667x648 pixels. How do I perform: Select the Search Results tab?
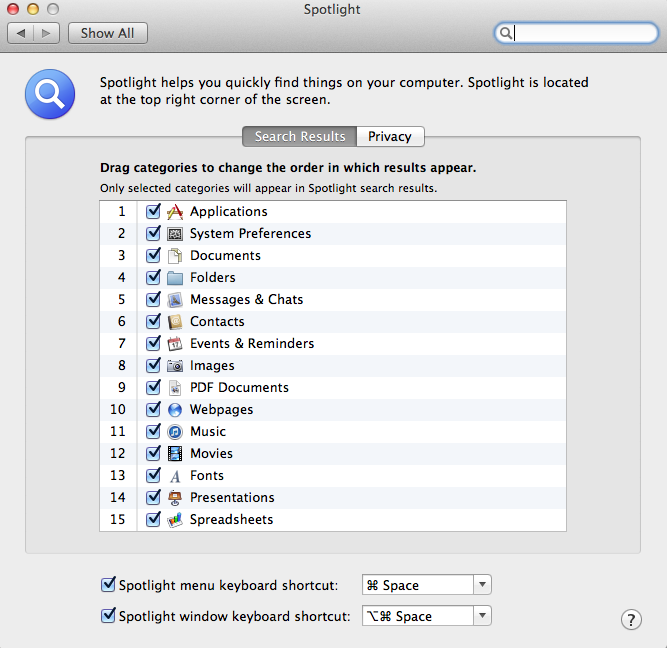(299, 137)
